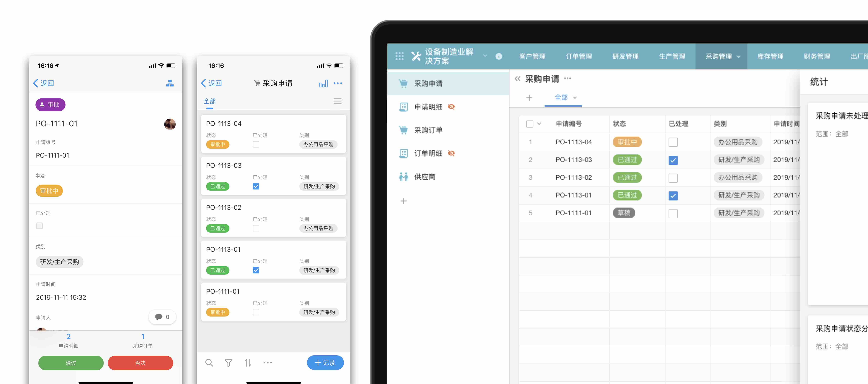Tick 已处理 checkbox on phone card PO-1111-01
This screenshot has height=384, width=868.
256,312
